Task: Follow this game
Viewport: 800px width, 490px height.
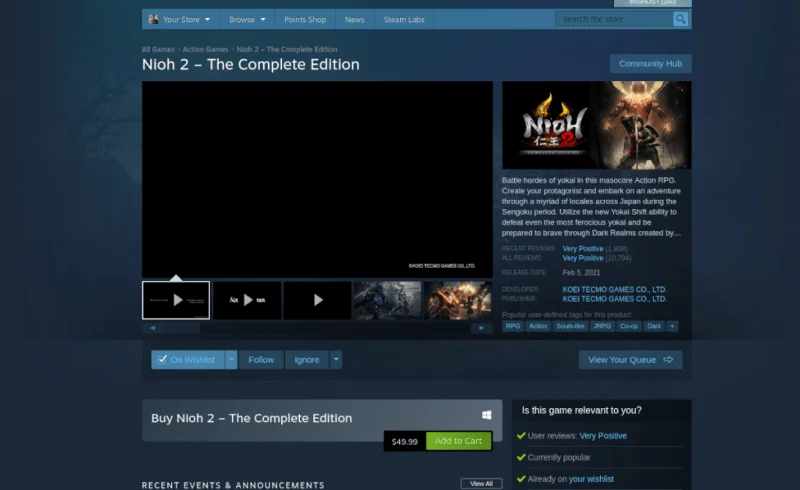Action: point(261,360)
